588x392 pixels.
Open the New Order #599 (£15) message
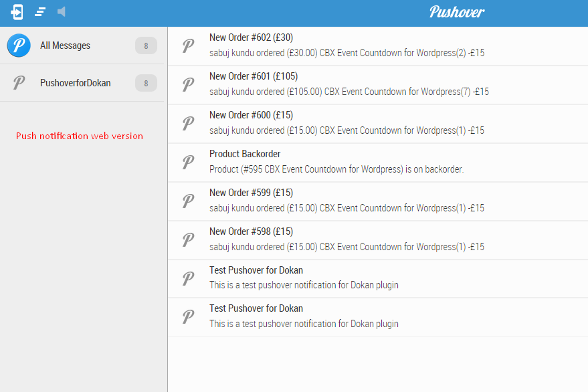click(x=252, y=193)
